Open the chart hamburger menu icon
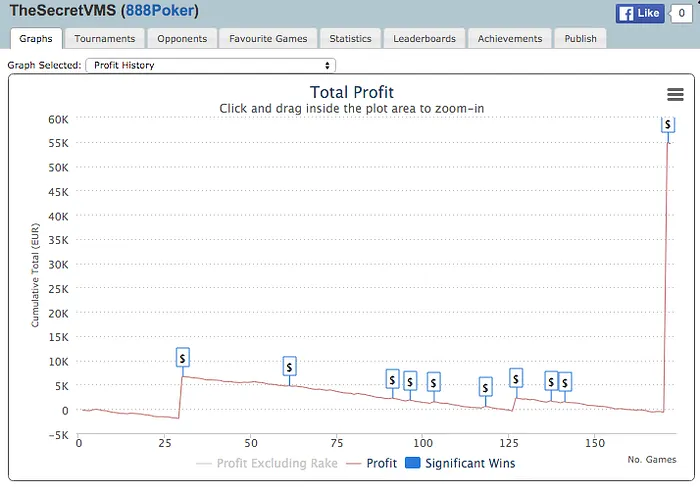This screenshot has width=700, height=487. (675, 94)
